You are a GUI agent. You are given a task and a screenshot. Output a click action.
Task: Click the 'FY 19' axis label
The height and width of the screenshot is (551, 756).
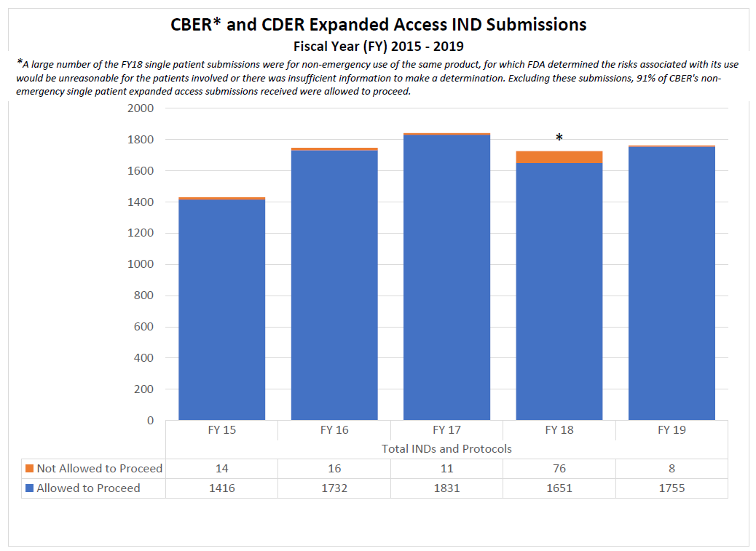coord(672,430)
